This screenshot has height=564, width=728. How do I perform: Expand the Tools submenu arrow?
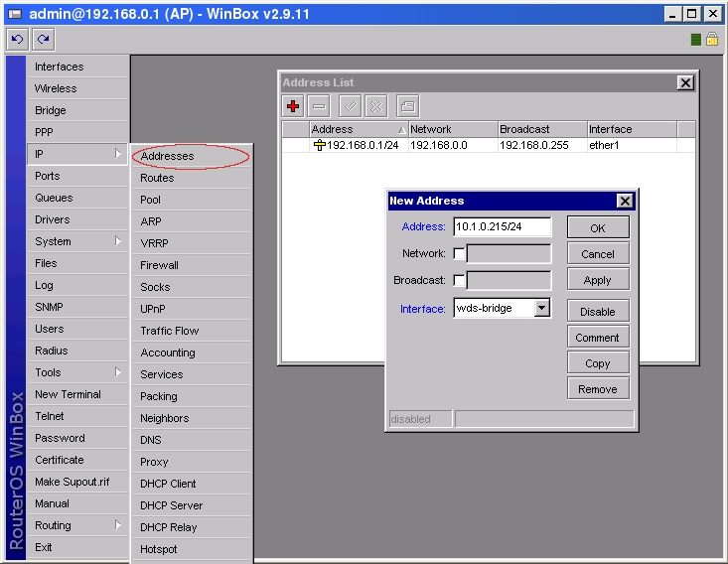(x=118, y=371)
